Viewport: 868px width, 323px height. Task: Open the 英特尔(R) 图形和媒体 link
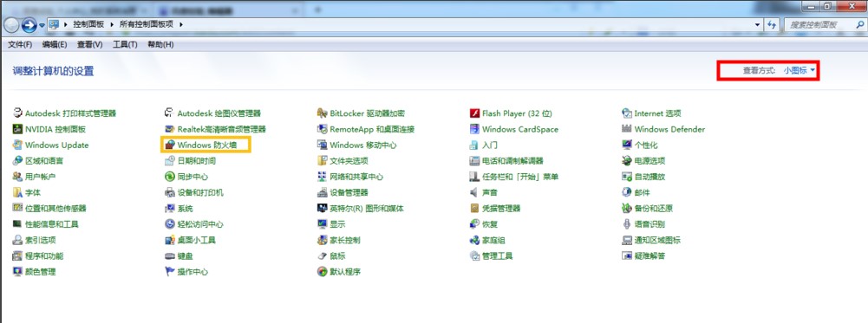coord(367,209)
